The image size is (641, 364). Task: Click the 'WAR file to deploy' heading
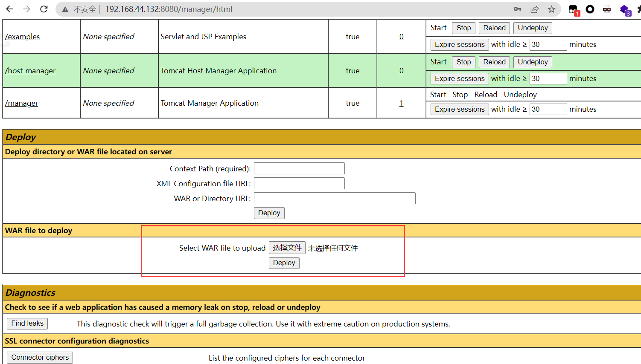38,231
